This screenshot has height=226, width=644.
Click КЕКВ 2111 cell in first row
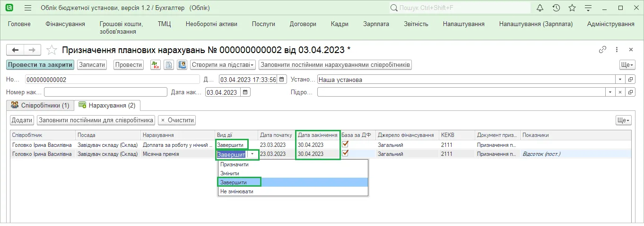[457, 145]
